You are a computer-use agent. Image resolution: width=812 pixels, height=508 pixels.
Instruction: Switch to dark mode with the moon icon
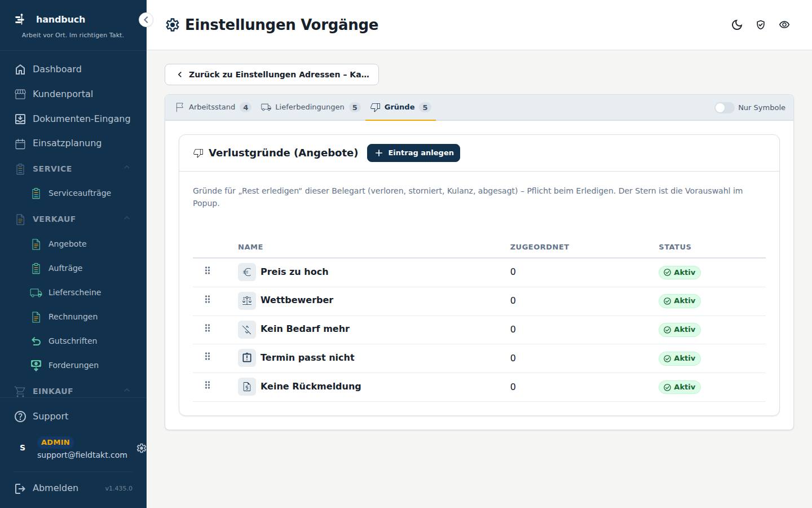pyautogui.click(x=737, y=25)
